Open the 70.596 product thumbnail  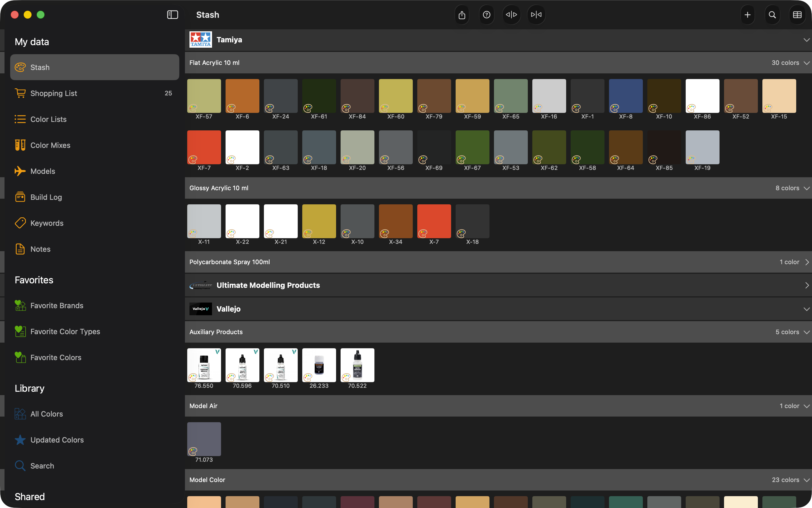tap(242, 365)
